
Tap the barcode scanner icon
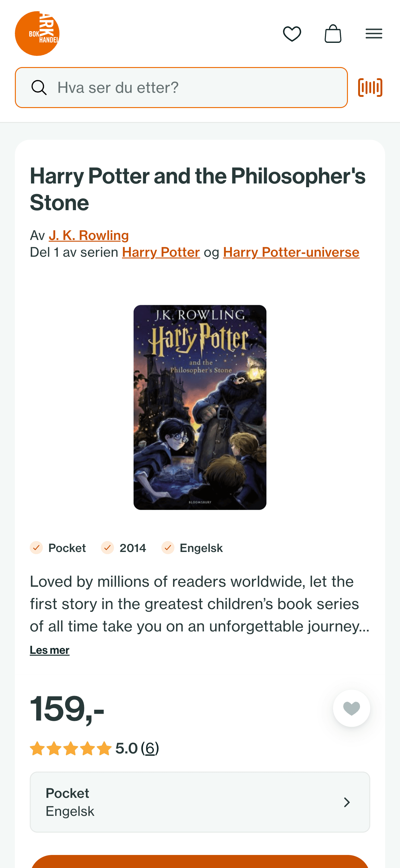coord(370,88)
